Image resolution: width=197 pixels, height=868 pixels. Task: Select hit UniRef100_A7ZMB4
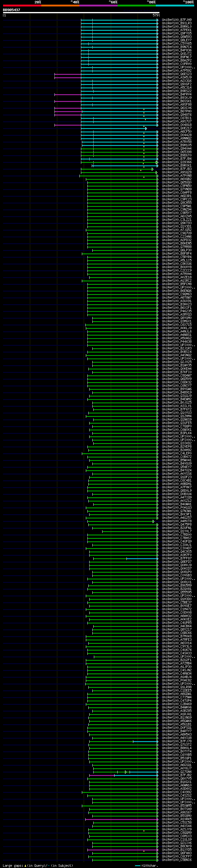[x=177, y=664]
